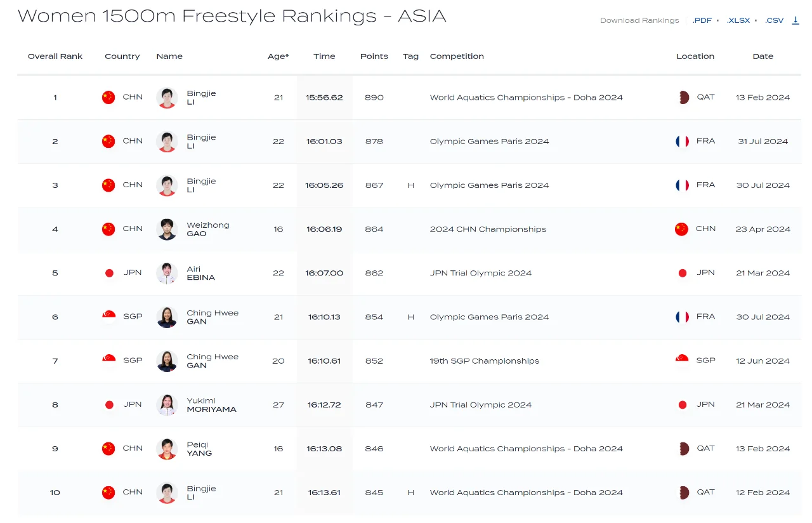Click the 2024 CHN Championships competition text

click(x=488, y=229)
